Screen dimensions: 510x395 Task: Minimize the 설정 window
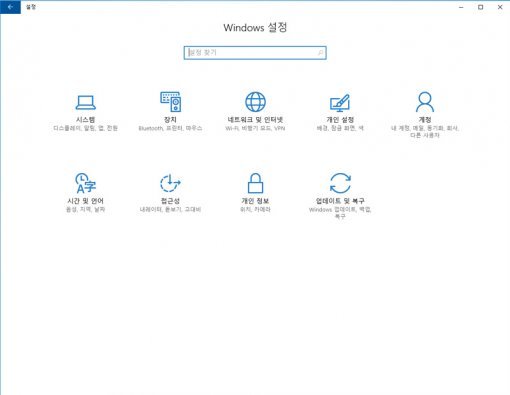click(461, 7)
